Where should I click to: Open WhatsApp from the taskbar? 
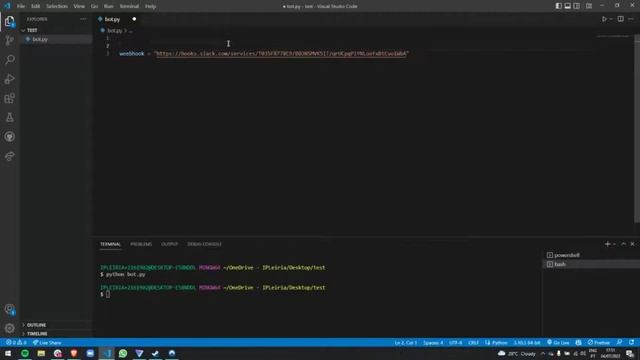tap(123, 353)
